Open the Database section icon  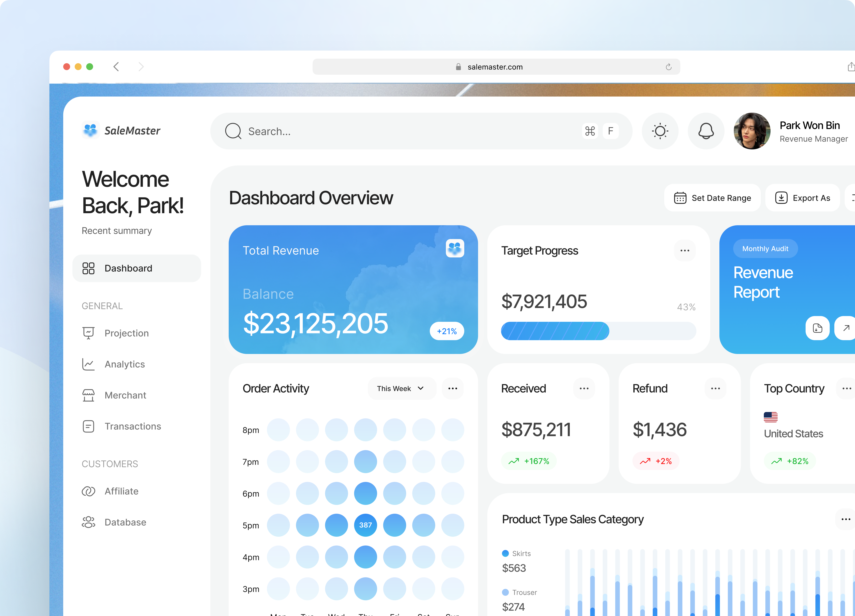click(x=88, y=522)
